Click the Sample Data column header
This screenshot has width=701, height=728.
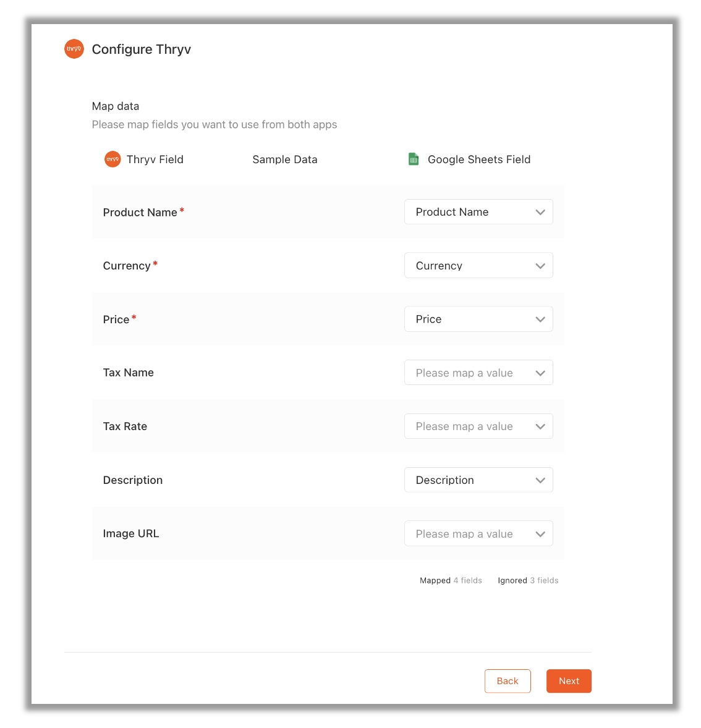coord(285,159)
